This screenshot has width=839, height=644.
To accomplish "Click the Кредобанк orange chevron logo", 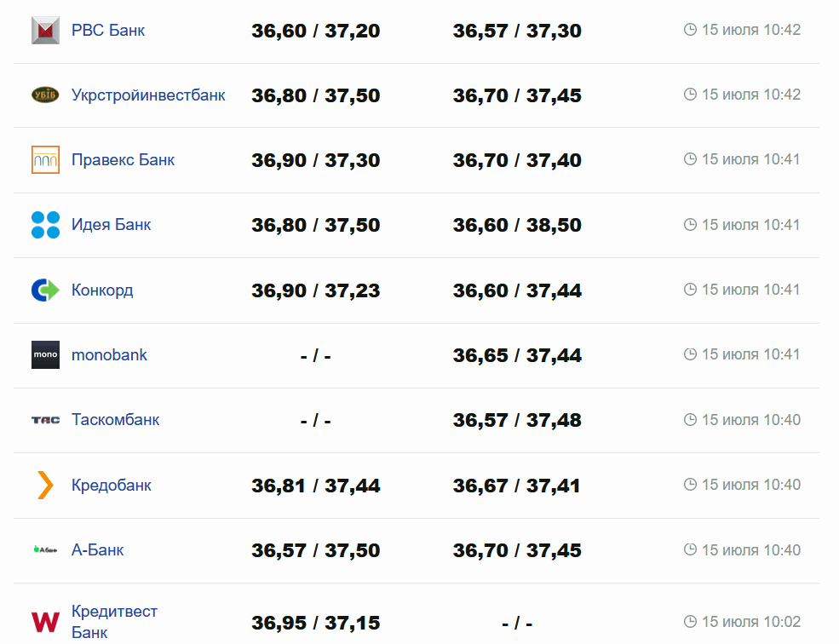I will click(45, 486).
